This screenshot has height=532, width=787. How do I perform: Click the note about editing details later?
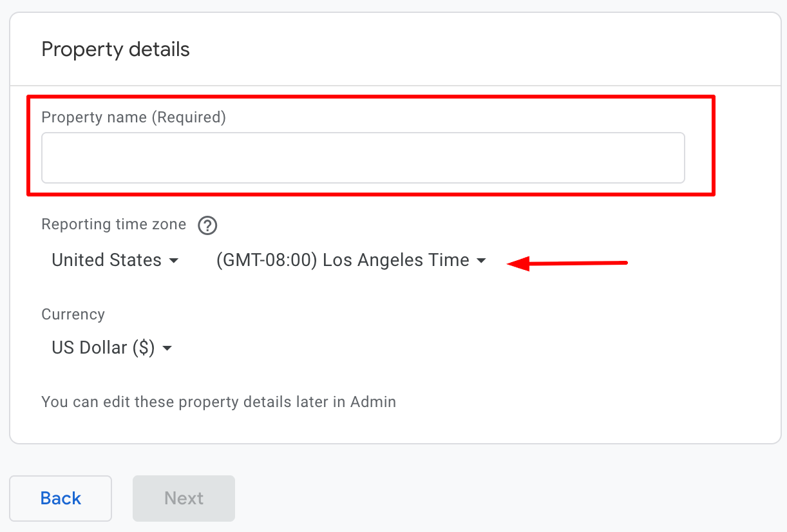[218, 403]
